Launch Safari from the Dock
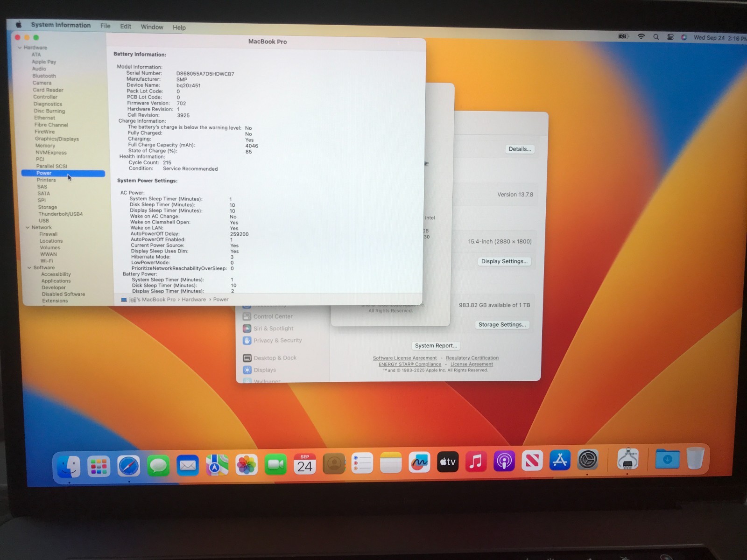This screenshot has height=560, width=747. (x=128, y=466)
